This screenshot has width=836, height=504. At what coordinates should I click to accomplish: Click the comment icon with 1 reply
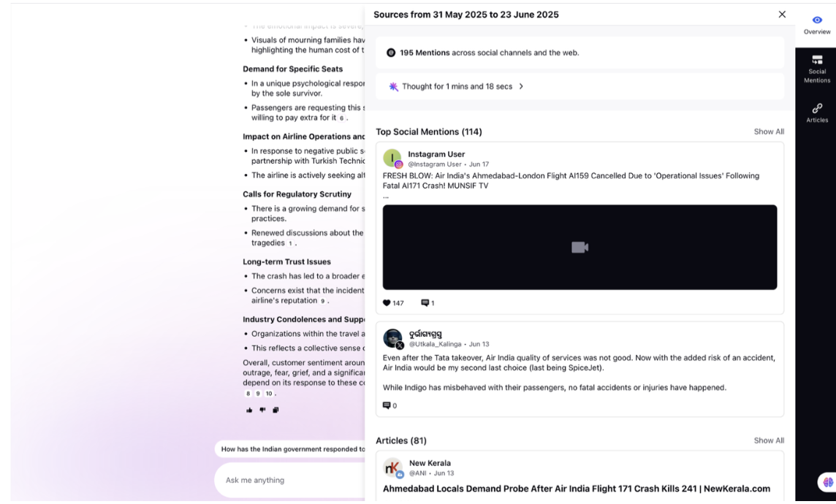pyautogui.click(x=425, y=302)
